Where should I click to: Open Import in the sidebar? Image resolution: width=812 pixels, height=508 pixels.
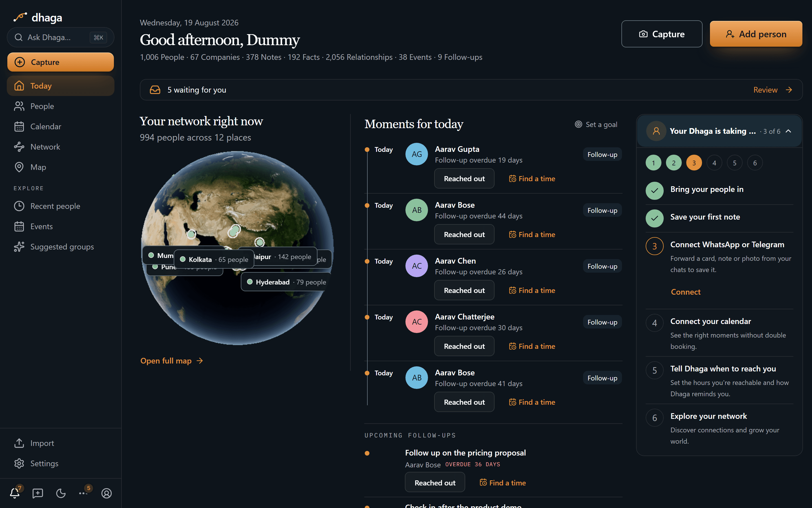[x=60, y=443]
